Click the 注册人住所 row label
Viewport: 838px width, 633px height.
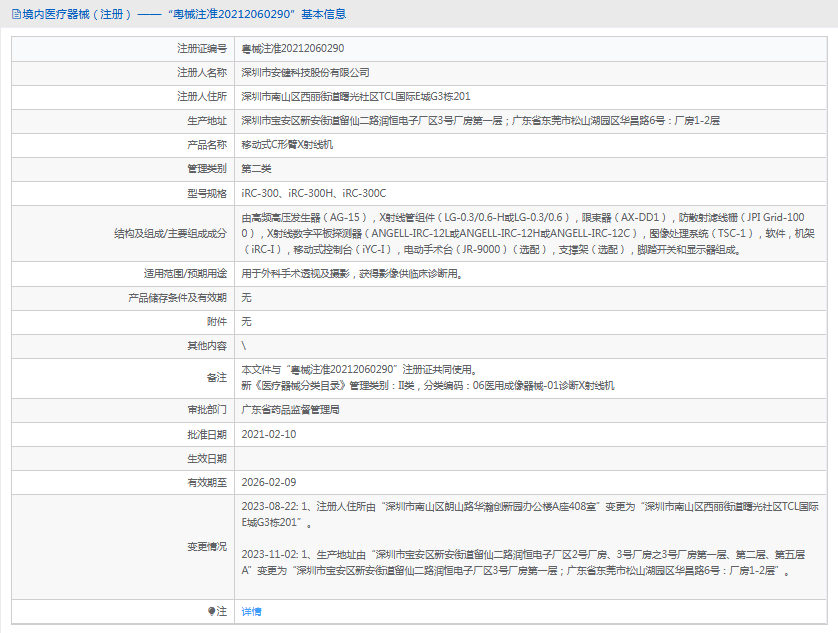click(202, 97)
